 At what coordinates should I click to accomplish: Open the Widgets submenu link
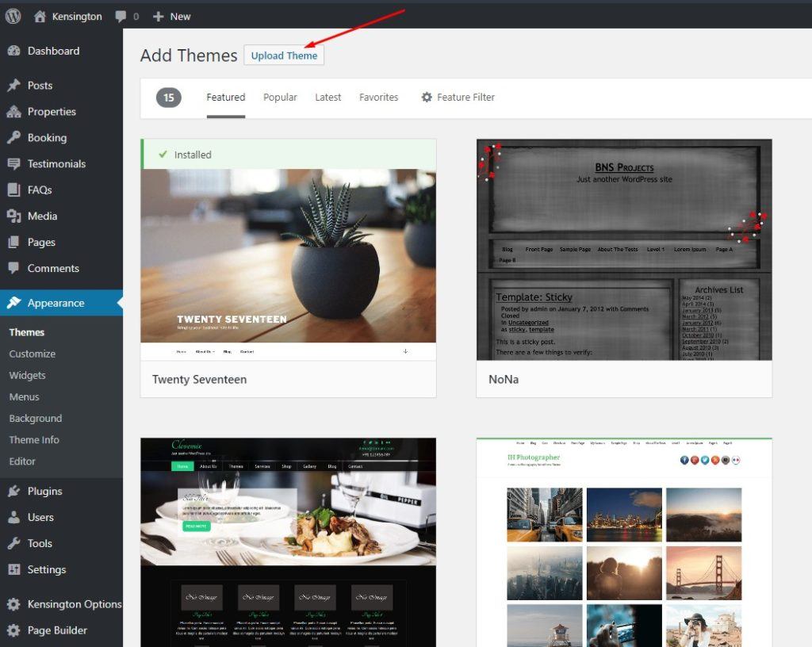point(28,375)
